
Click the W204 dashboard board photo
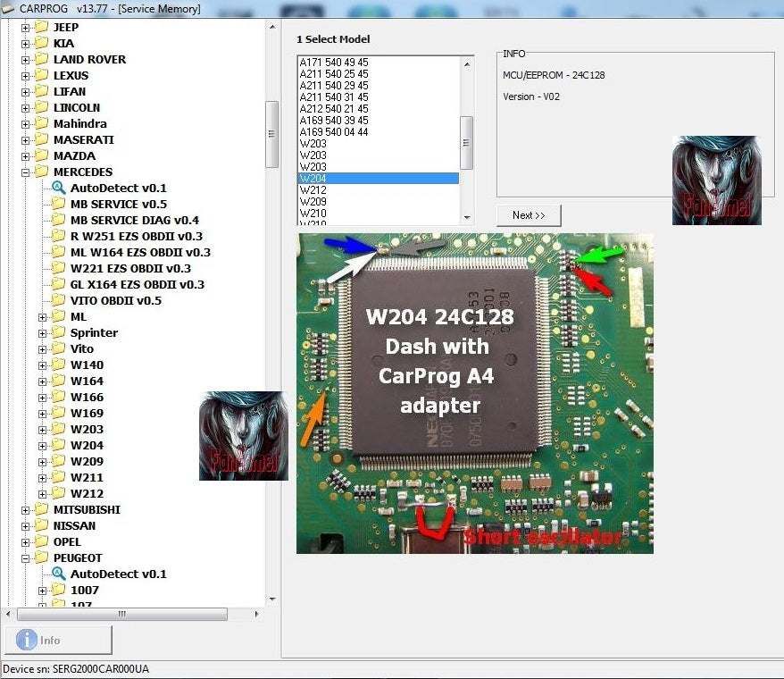pos(473,393)
